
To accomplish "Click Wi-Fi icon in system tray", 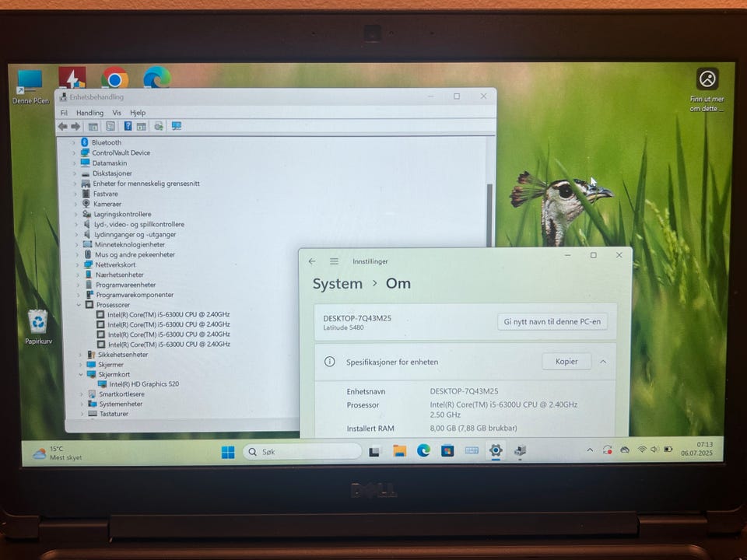I will click(642, 449).
